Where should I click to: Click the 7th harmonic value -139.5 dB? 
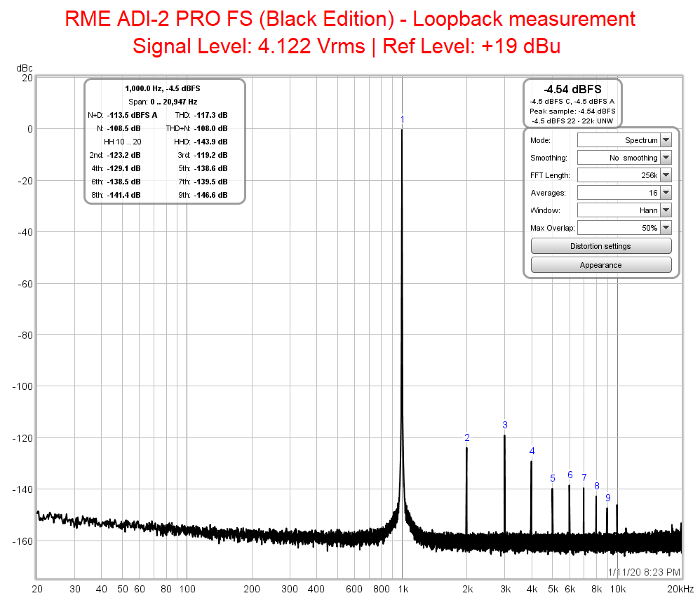(210, 182)
